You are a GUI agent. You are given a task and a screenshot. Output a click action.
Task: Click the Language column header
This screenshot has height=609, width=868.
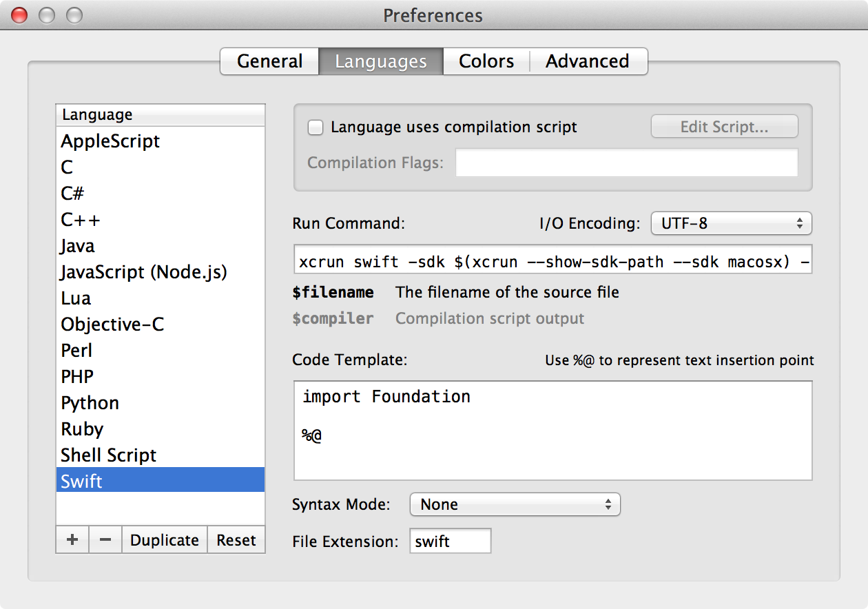pos(160,115)
